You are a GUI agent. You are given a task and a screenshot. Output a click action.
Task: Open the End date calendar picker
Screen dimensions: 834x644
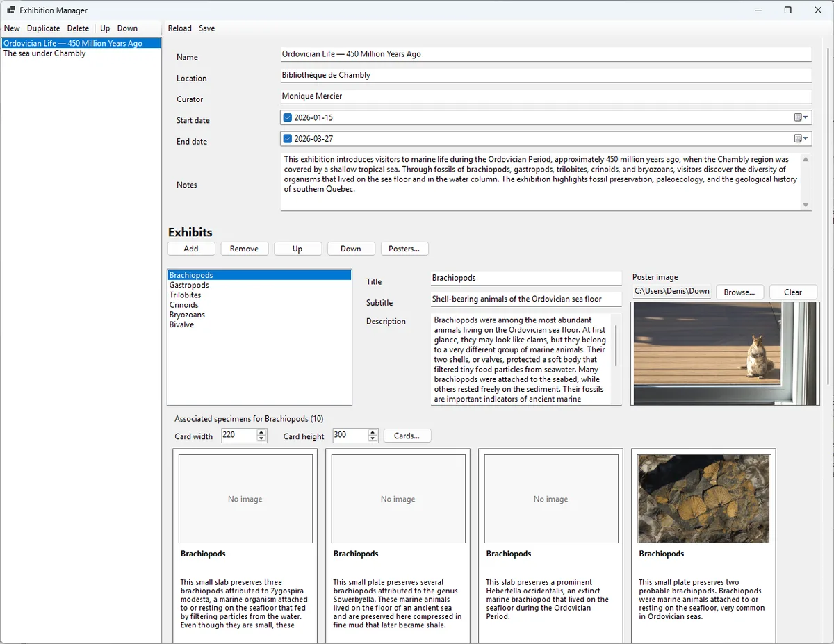tap(801, 139)
